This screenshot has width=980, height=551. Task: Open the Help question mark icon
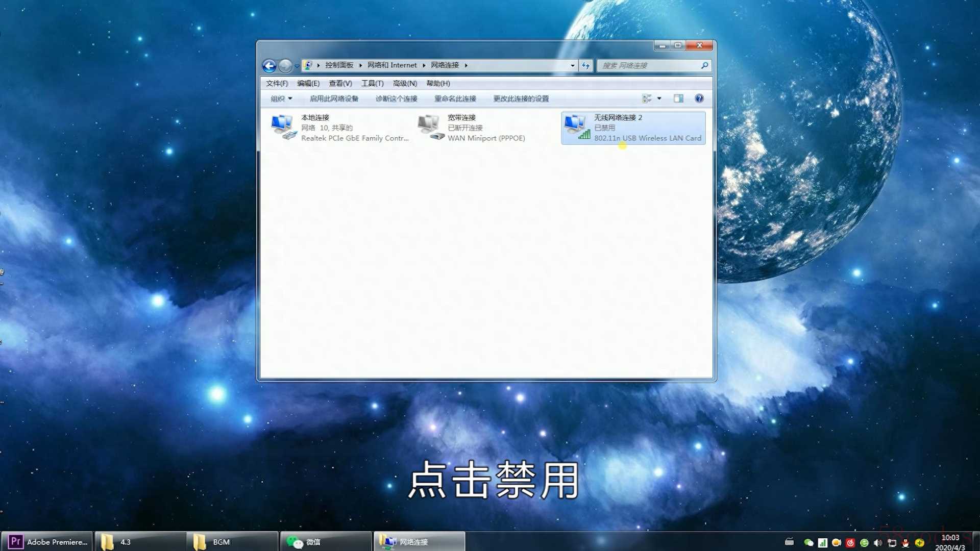[x=699, y=98]
